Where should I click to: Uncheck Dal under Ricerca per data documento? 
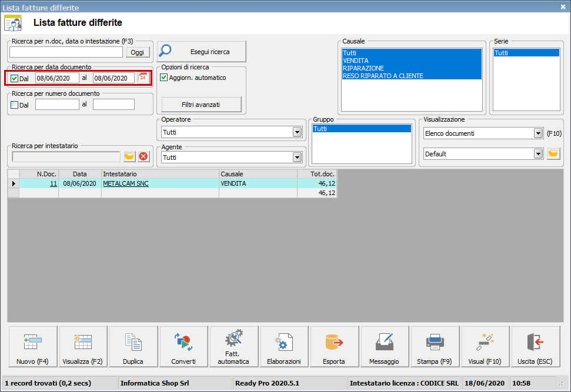point(16,77)
